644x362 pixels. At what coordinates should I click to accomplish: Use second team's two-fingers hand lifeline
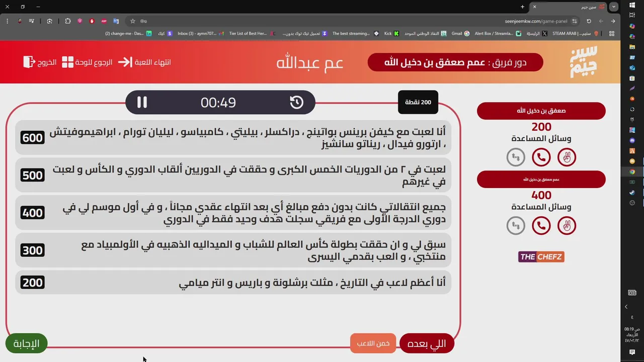click(x=567, y=226)
